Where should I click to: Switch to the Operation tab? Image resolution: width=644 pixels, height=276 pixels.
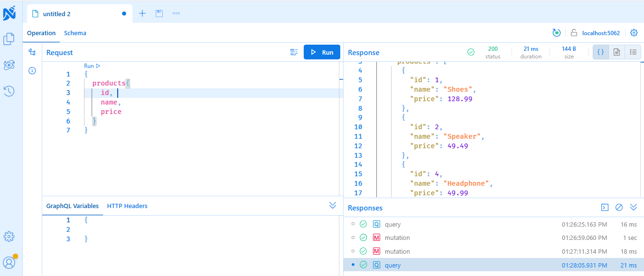(x=41, y=33)
